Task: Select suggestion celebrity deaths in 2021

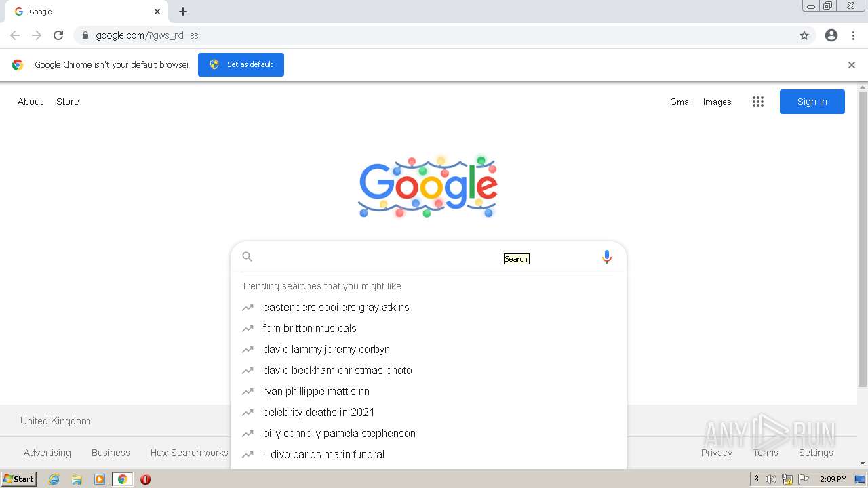Action: click(319, 413)
